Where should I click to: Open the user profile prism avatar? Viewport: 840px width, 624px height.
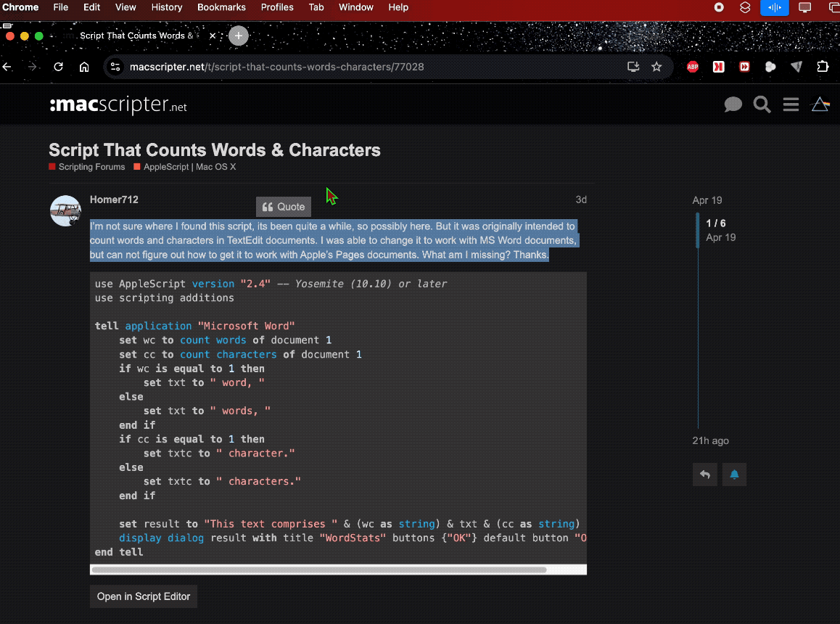(820, 104)
